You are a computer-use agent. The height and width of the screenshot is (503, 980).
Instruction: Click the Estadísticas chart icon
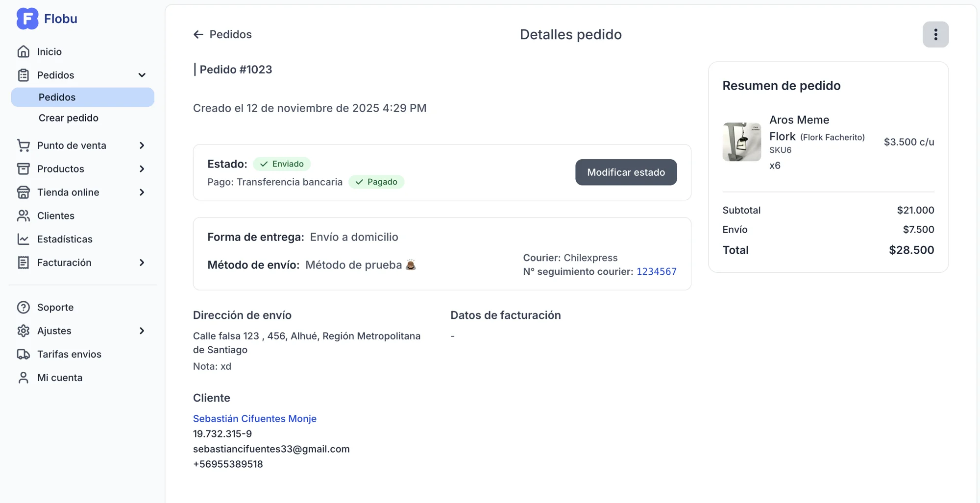click(23, 239)
